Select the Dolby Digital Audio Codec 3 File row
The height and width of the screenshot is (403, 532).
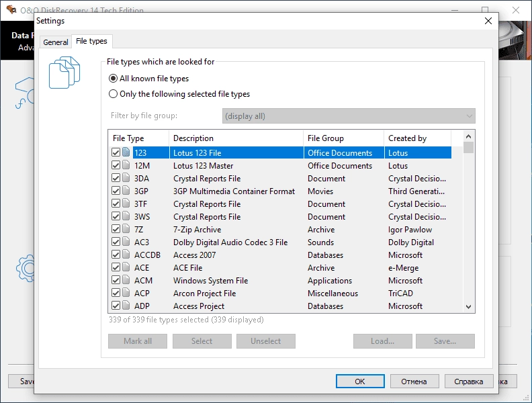(x=281, y=242)
